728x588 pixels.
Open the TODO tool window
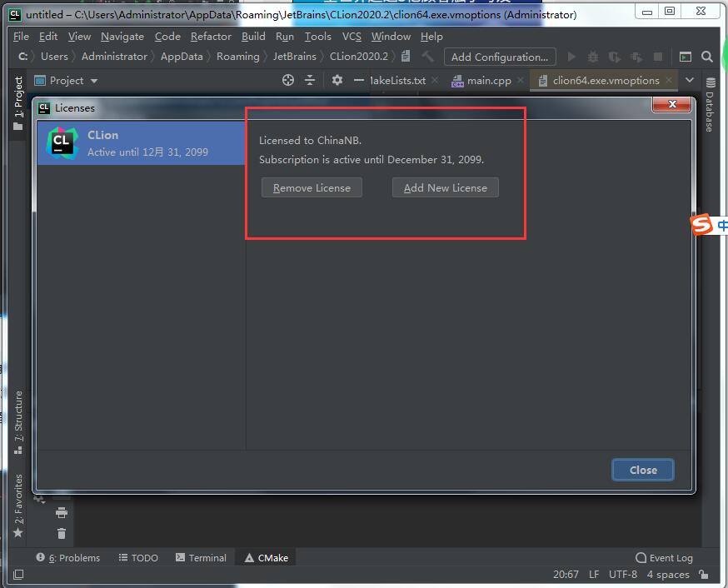click(x=138, y=558)
